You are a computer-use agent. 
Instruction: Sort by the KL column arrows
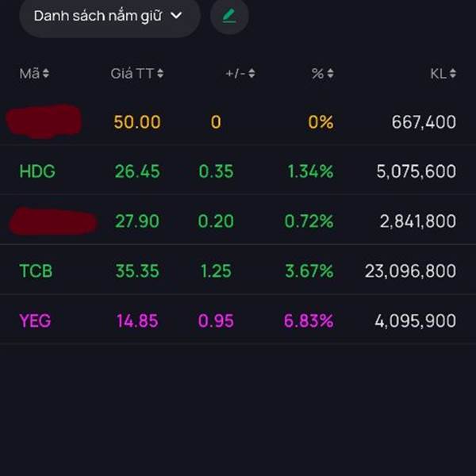coord(453,74)
